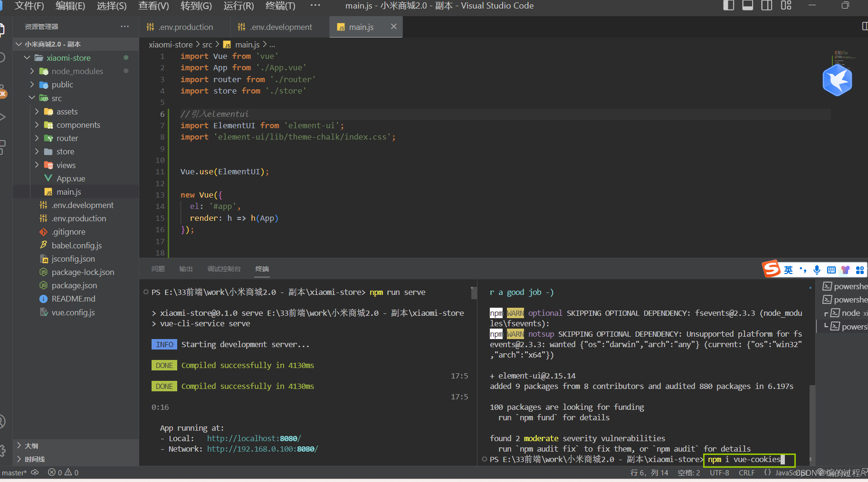Open http://localhost:8080/ link in terminal
The image size is (868, 482).
[254, 438]
